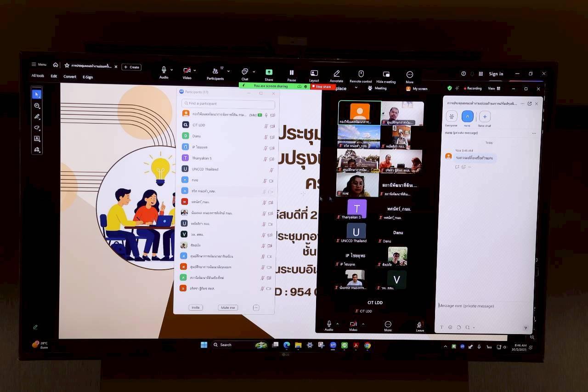Viewport: 588px width, 392px height.
Task: Select the Acrobat highlighter pen tool
Action: [x=37, y=117]
